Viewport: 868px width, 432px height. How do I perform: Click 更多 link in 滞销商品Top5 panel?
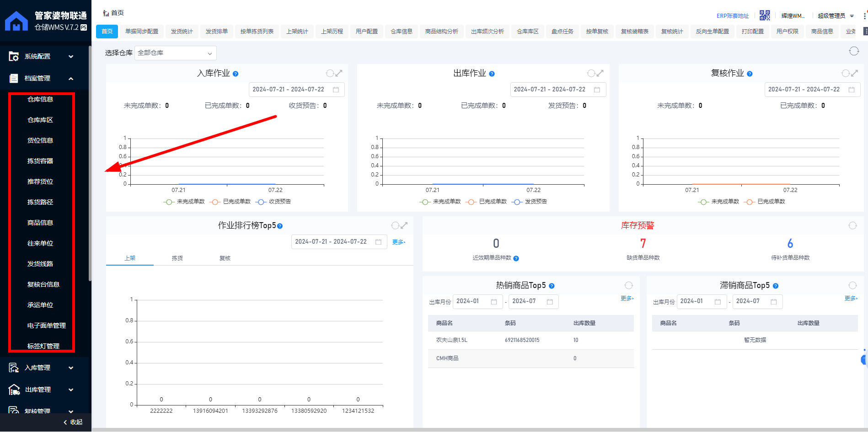pyautogui.click(x=851, y=298)
